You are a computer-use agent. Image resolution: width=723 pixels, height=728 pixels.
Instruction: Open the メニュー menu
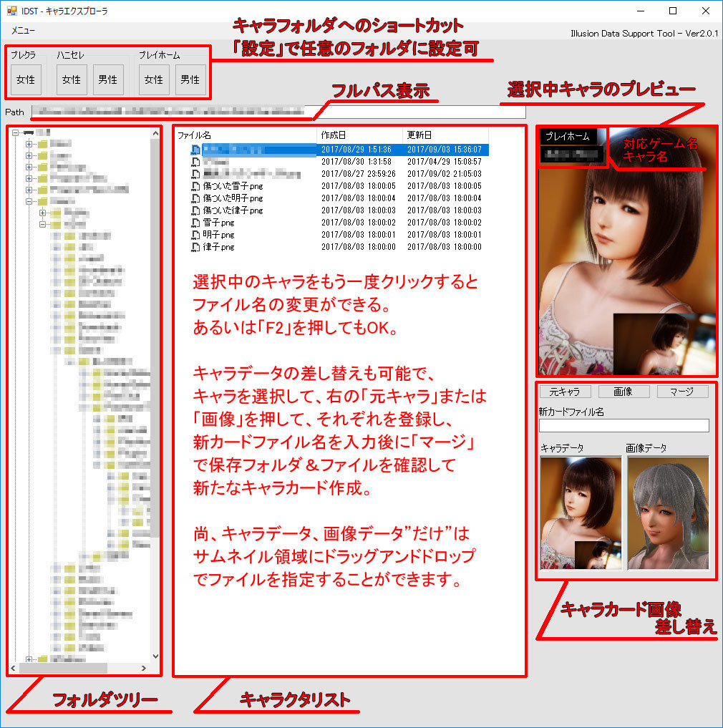pyautogui.click(x=23, y=30)
